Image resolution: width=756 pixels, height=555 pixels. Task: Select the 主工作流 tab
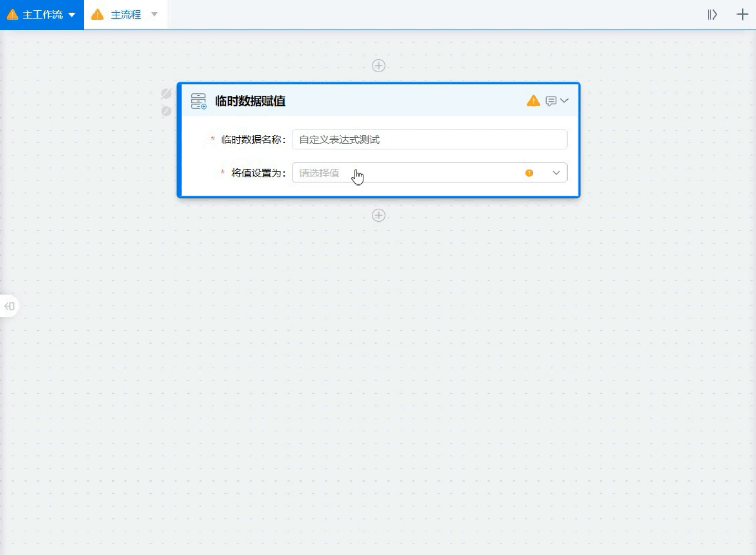[x=42, y=15]
